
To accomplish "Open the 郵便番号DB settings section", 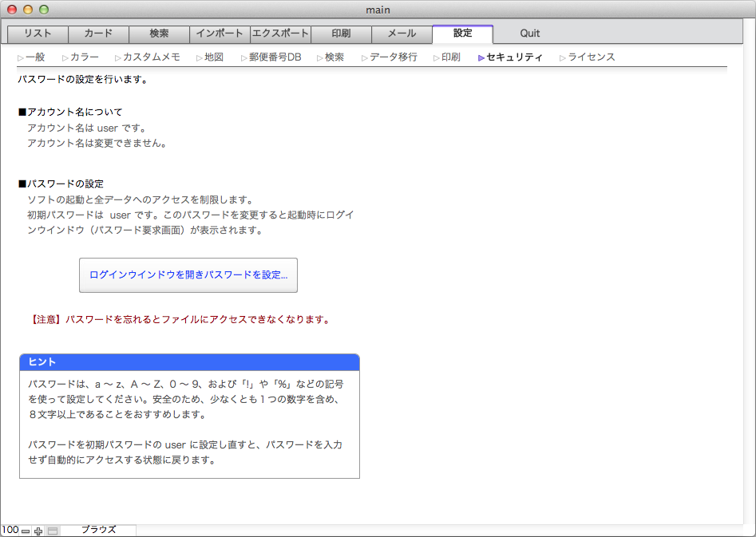I will (275, 57).
